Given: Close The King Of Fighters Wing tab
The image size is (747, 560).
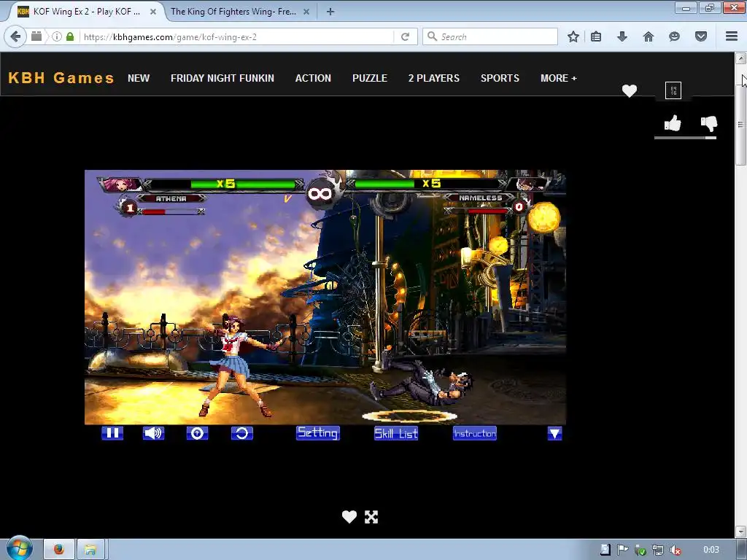Looking at the screenshot, I should [306, 12].
